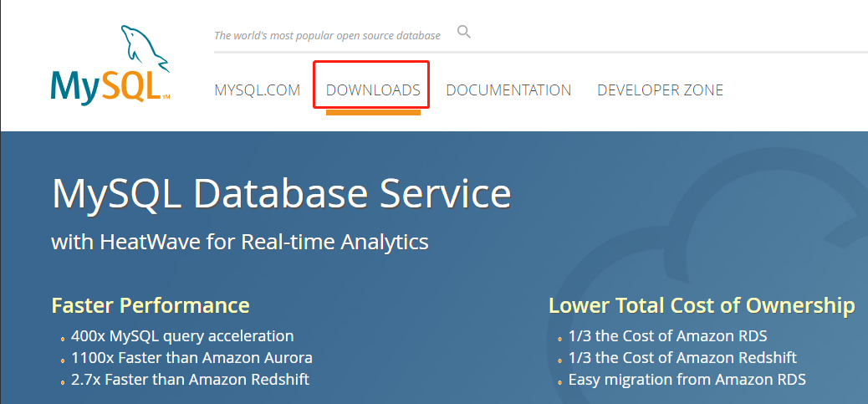The height and width of the screenshot is (404, 868).
Task: Open the DEVELOPER ZONE tab
Action: [660, 89]
